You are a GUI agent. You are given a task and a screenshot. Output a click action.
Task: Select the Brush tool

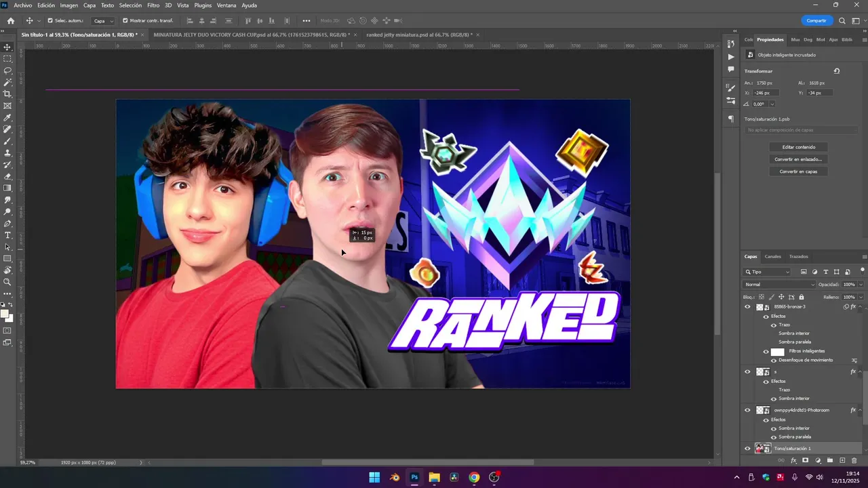[x=7, y=141]
